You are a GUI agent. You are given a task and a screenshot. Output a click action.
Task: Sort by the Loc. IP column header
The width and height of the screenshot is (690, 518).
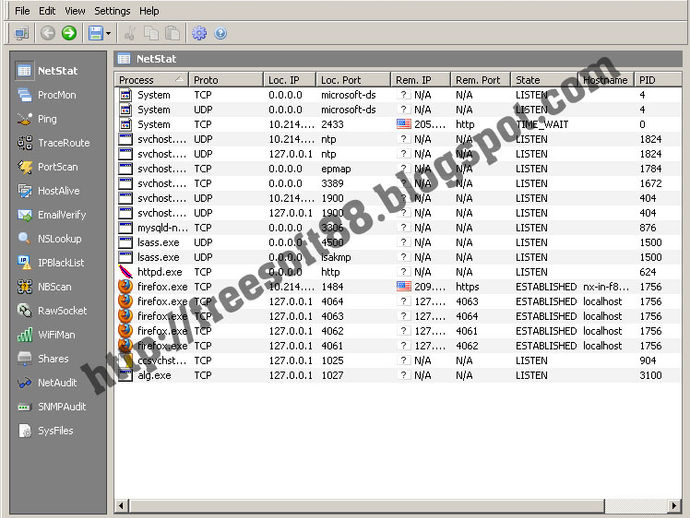290,80
